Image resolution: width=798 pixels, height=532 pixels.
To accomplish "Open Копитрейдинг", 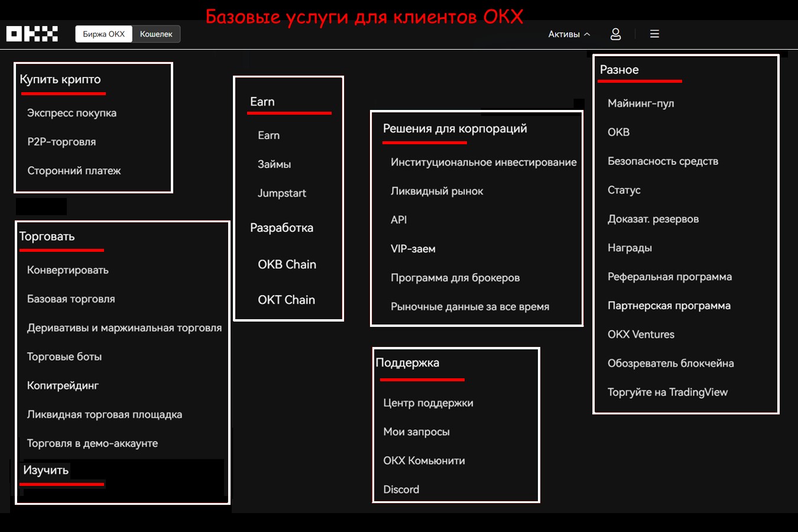I will [63, 386].
